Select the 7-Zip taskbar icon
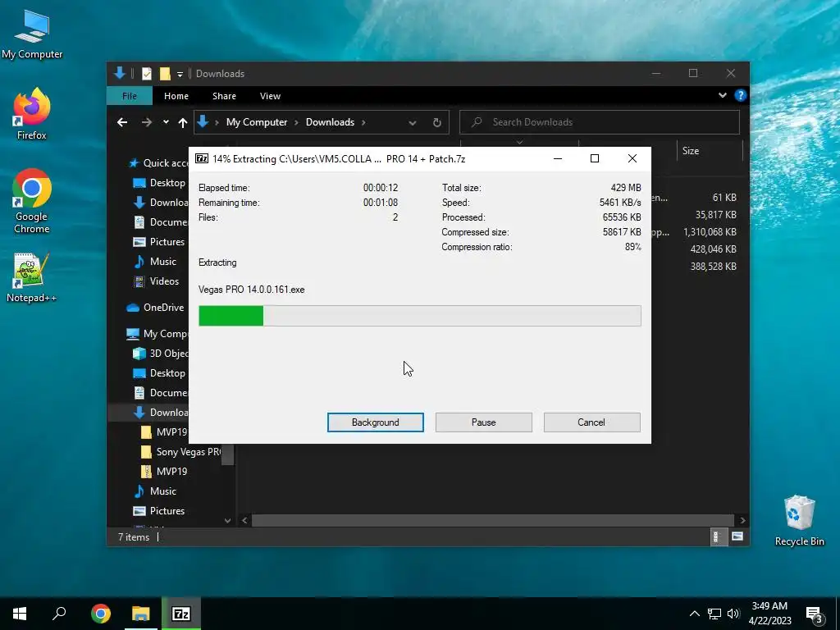This screenshot has height=630, width=840. tap(181, 614)
